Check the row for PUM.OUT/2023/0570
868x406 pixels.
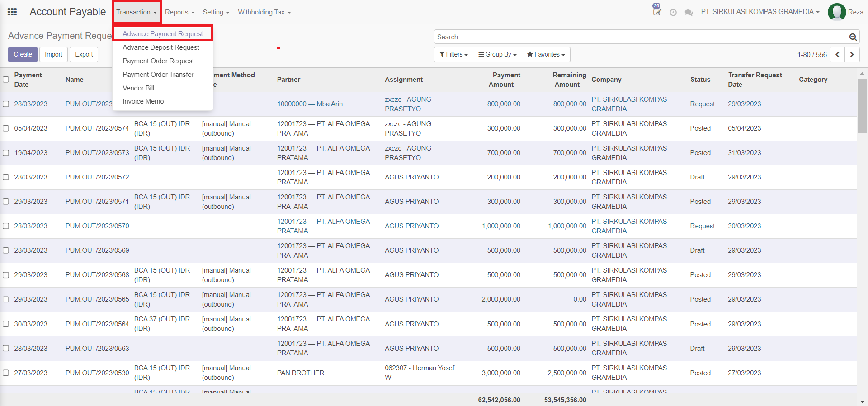click(6, 226)
